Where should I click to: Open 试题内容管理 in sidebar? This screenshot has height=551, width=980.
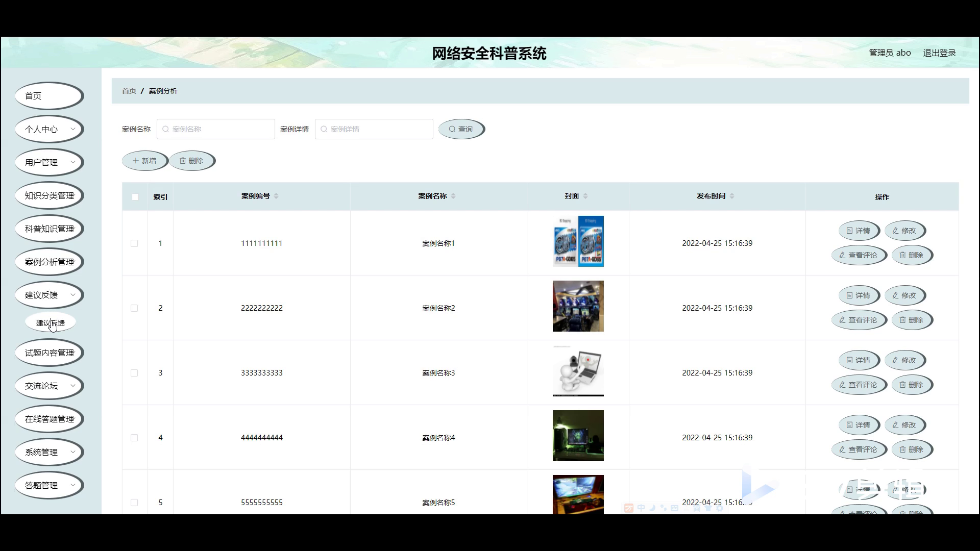coord(49,353)
